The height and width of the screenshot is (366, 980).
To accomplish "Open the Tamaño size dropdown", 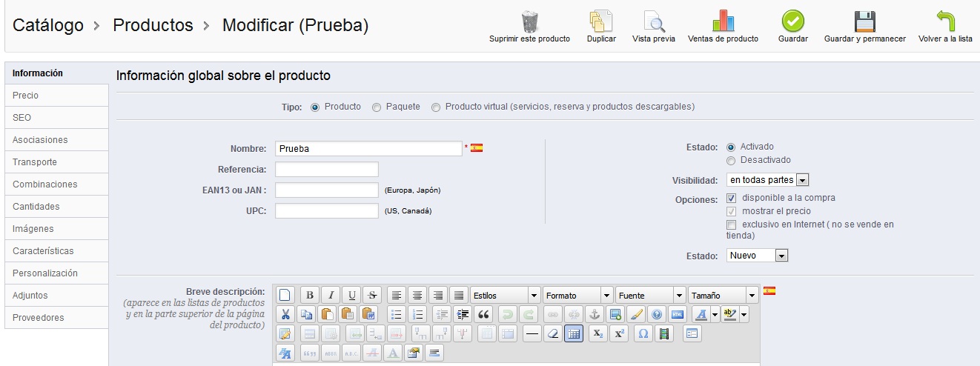I will pos(723,295).
